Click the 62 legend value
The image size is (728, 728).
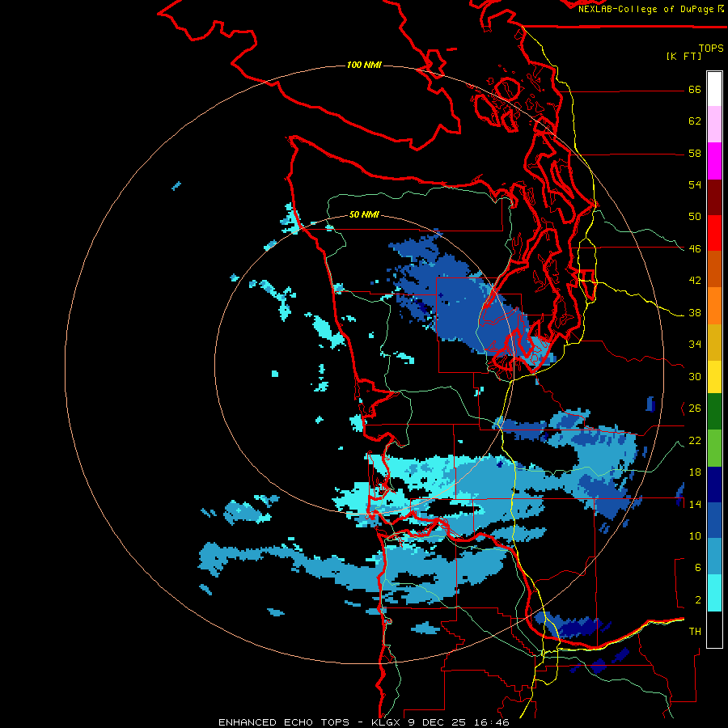pos(695,121)
